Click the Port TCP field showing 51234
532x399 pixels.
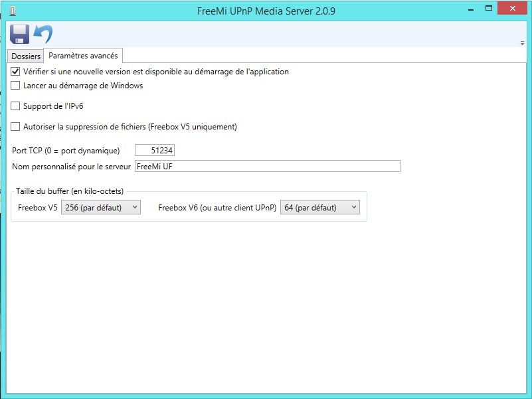click(x=155, y=150)
